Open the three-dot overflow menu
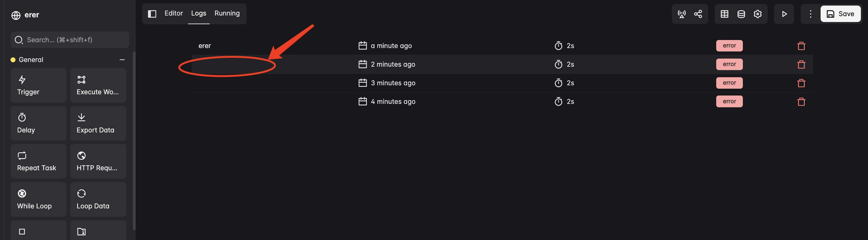This screenshot has height=240, width=868. click(810, 14)
